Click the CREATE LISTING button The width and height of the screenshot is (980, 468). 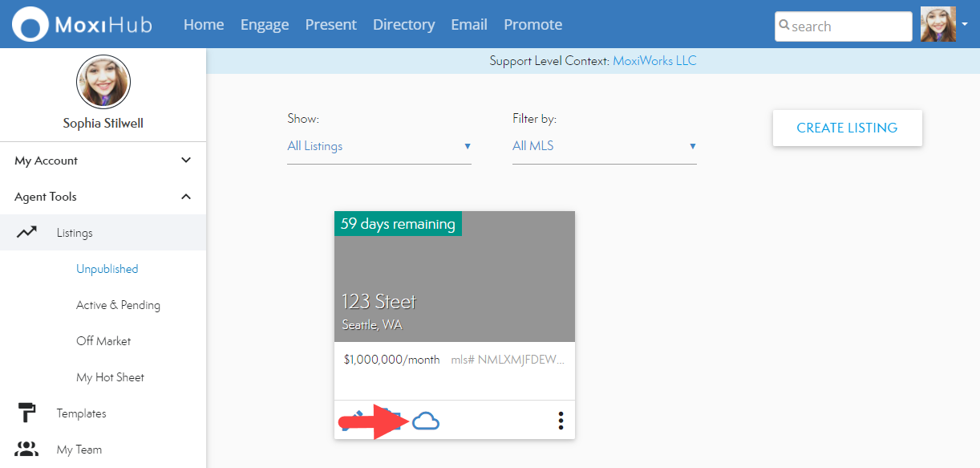pos(847,128)
